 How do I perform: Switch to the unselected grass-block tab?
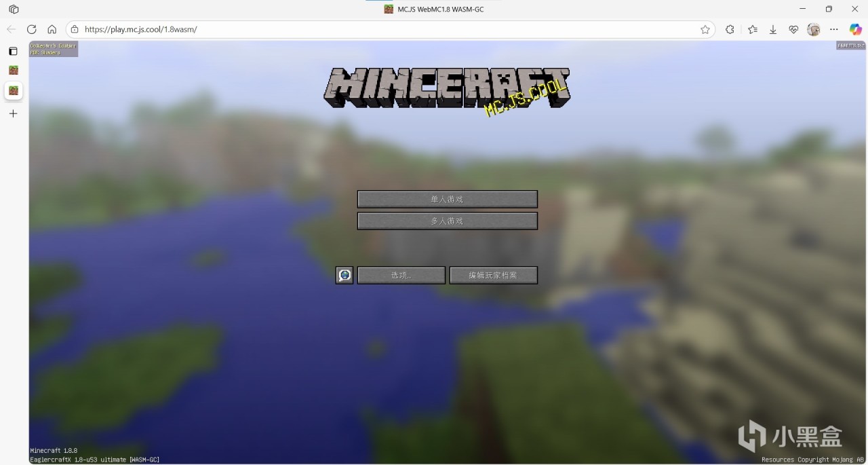click(13, 70)
